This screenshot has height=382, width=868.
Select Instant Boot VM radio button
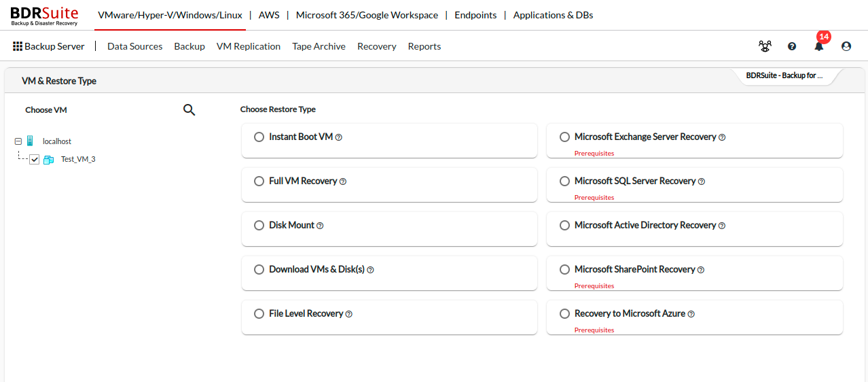[259, 137]
